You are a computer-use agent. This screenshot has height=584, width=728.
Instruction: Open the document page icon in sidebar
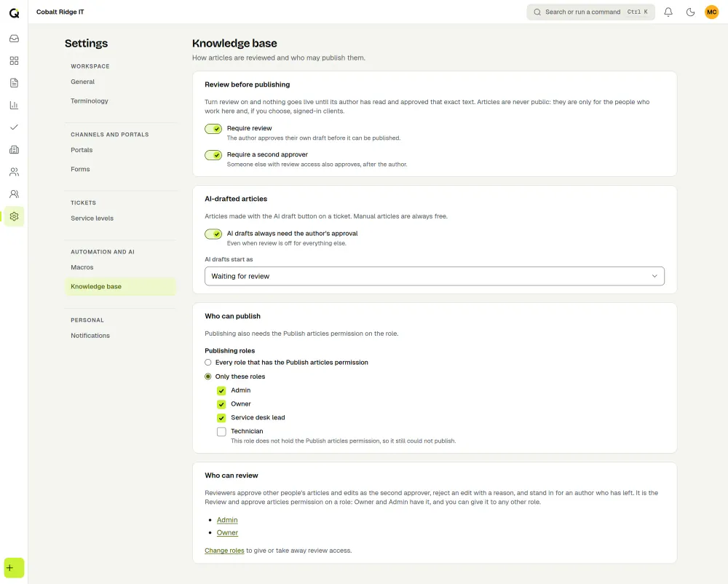14,82
